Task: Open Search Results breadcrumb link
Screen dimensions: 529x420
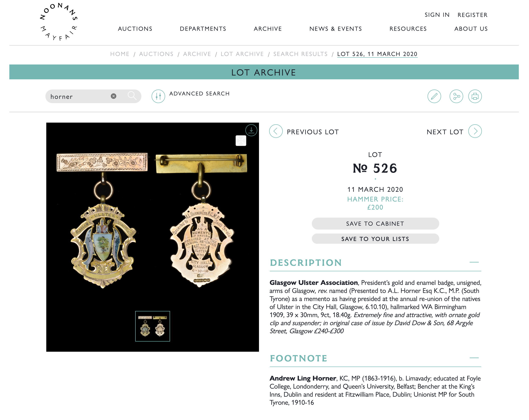Action: [300, 54]
